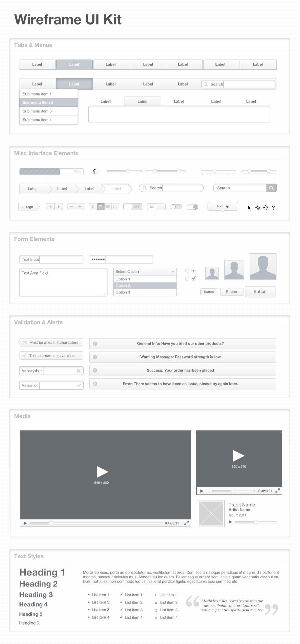Click the largest Button

click(x=260, y=291)
